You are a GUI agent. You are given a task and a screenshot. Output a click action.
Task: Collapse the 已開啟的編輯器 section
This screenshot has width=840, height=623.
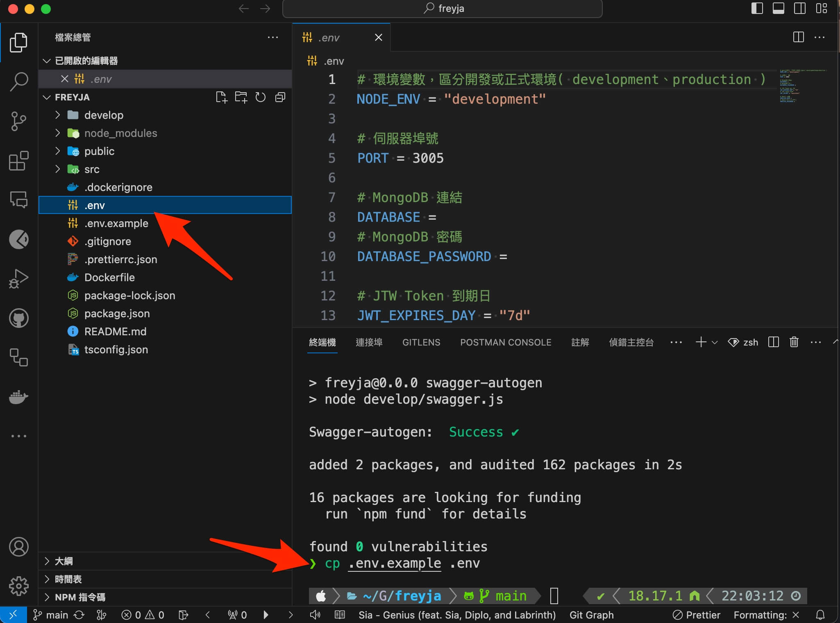click(47, 61)
